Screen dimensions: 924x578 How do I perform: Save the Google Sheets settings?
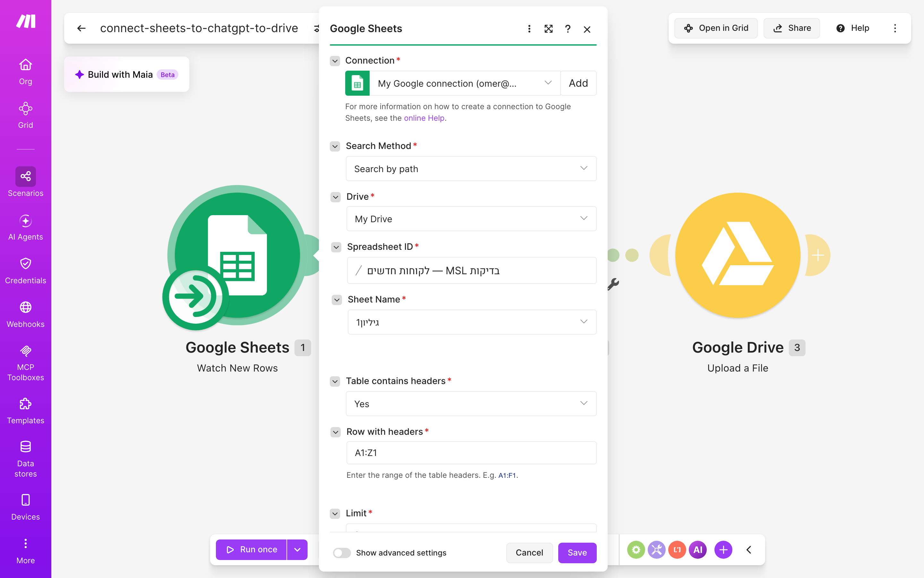[577, 553]
